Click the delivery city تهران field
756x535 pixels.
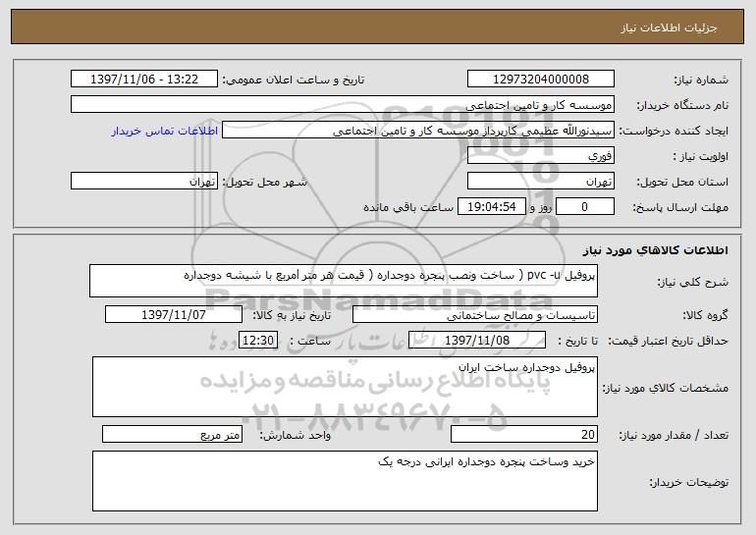(144, 182)
